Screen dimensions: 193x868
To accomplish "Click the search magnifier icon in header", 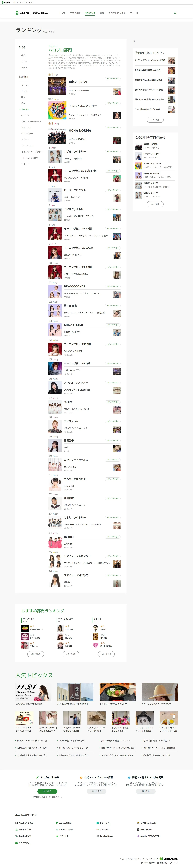I will (175, 13).
